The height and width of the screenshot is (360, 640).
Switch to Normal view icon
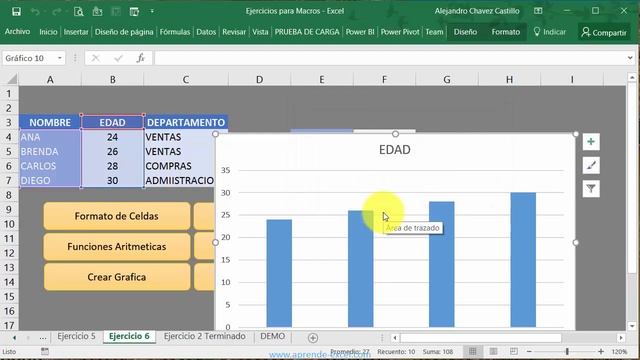473,351
